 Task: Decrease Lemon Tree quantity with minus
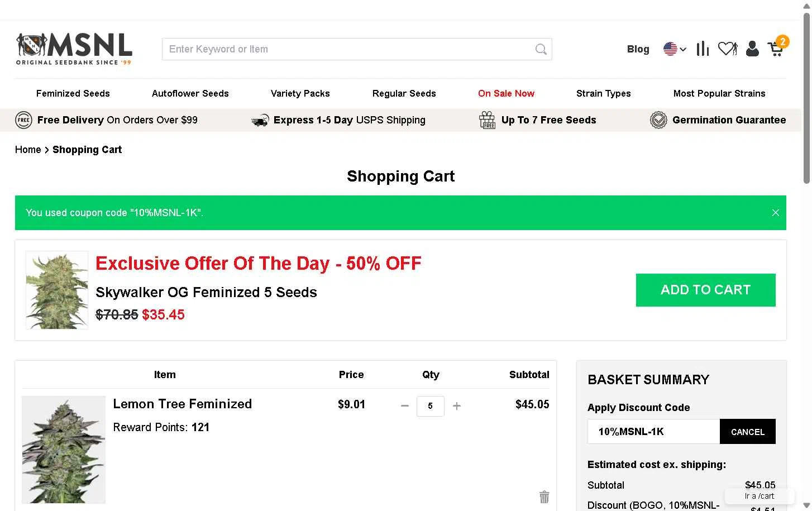[x=405, y=406]
